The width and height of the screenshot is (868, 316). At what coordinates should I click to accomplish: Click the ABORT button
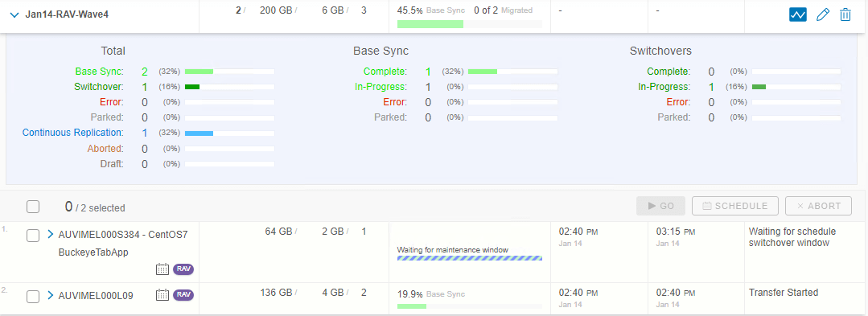coord(818,206)
